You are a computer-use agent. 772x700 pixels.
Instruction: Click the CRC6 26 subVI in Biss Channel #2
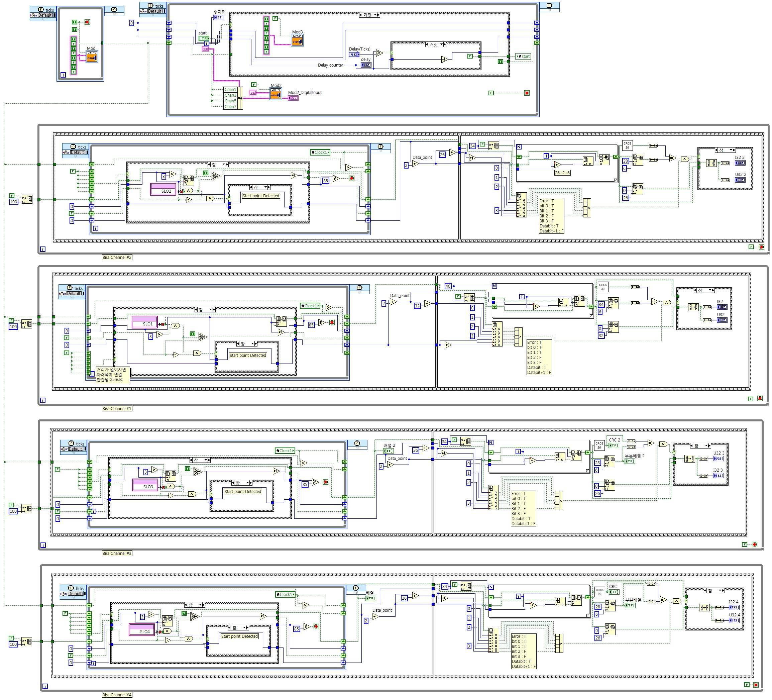pyautogui.click(x=627, y=145)
